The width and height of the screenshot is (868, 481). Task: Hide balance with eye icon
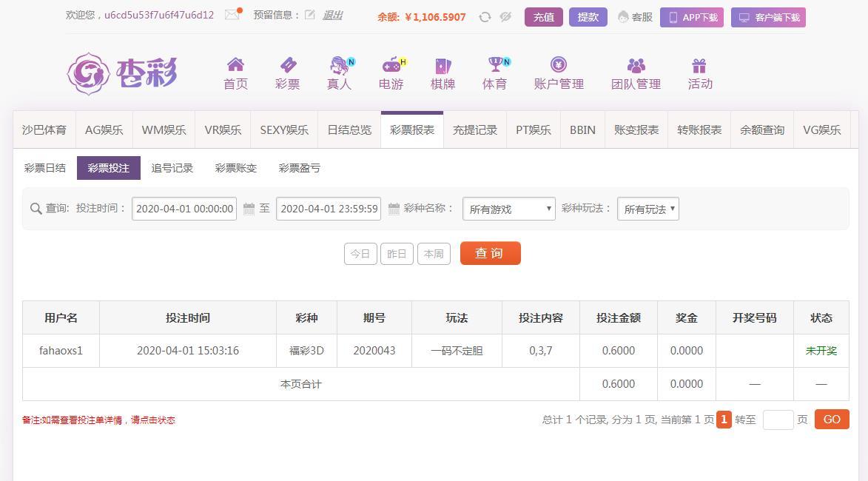pyautogui.click(x=505, y=17)
